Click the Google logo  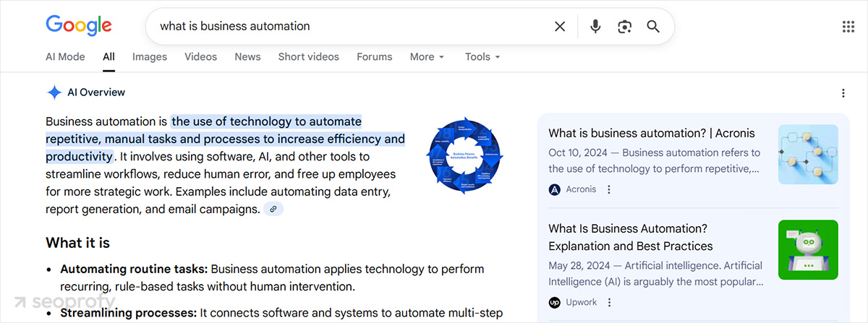click(x=79, y=25)
